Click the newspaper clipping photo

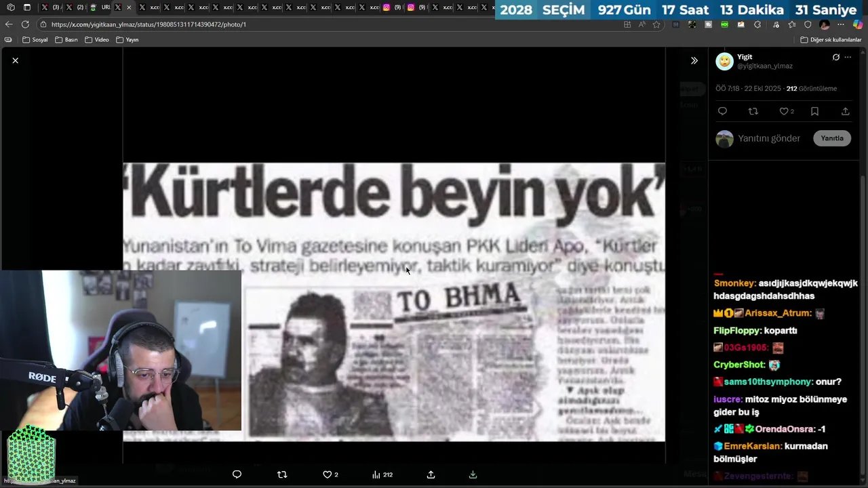click(x=394, y=302)
